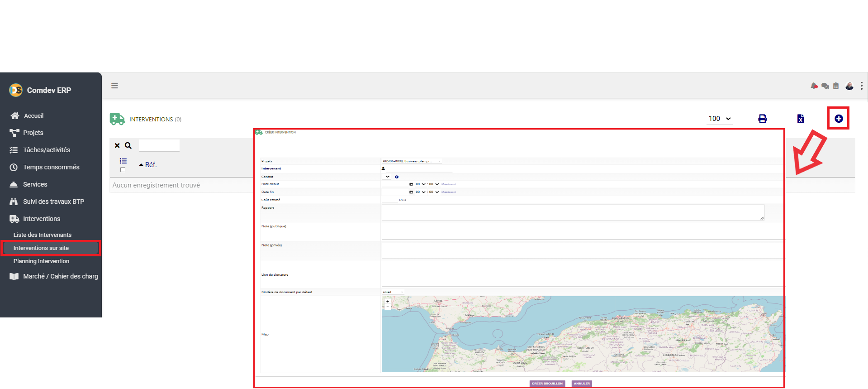Open the chat messages icon

825,86
